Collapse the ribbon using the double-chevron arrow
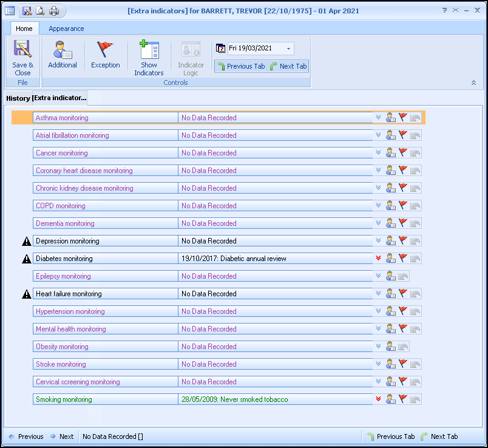 pos(473,83)
